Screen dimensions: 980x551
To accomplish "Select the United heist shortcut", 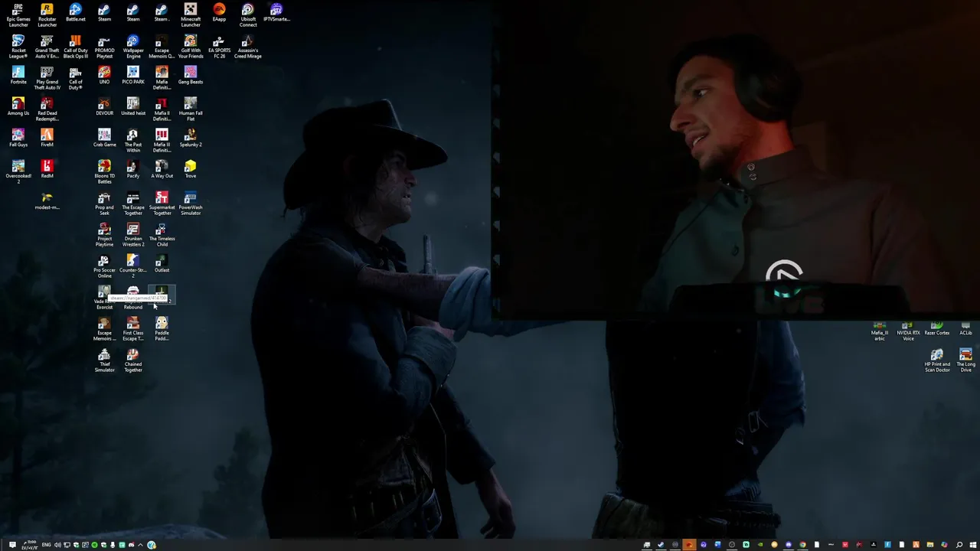I will click(133, 107).
